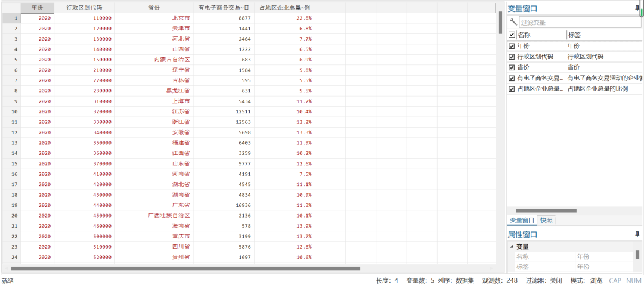Image resolution: width=644 pixels, height=285 pixels.
Task: Click the percentage cell 13.3%
Action: pos(284,132)
